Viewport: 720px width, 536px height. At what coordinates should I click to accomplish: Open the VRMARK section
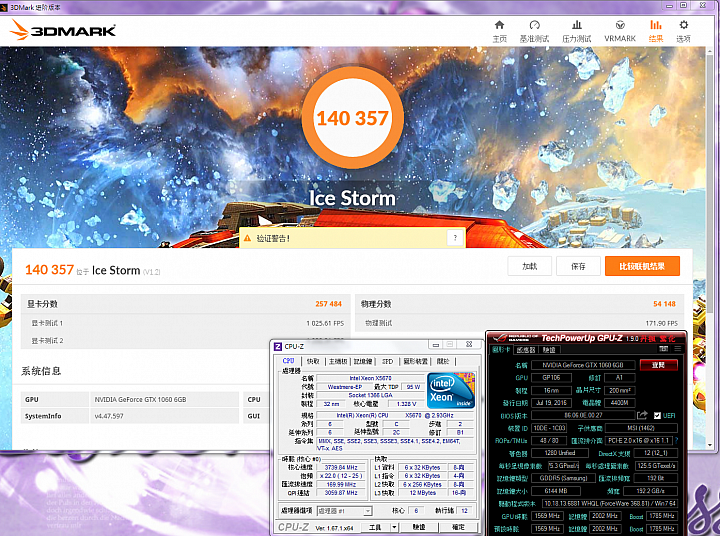click(x=620, y=31)
